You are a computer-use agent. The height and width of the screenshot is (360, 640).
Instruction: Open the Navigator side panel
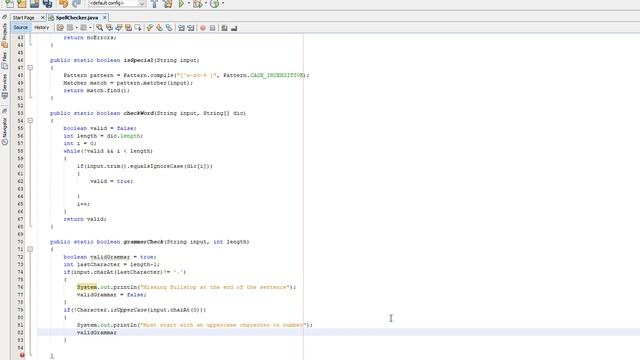(x=4, y=131)
